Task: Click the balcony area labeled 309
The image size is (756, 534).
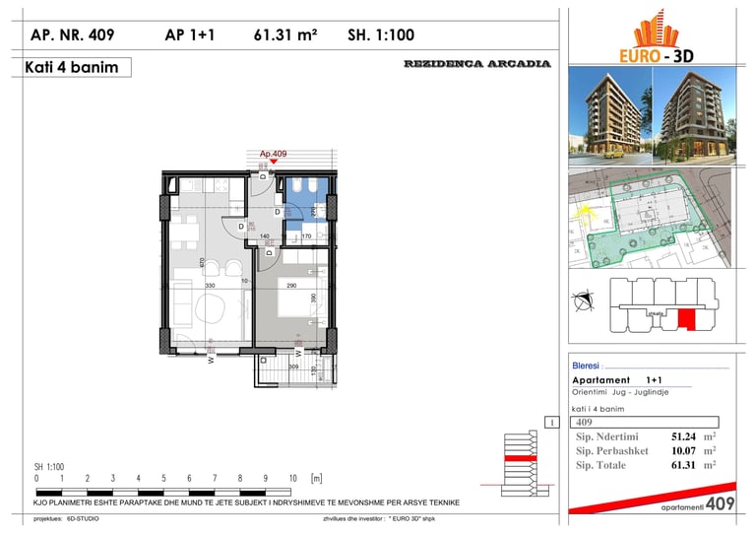Action: [295, 369]
